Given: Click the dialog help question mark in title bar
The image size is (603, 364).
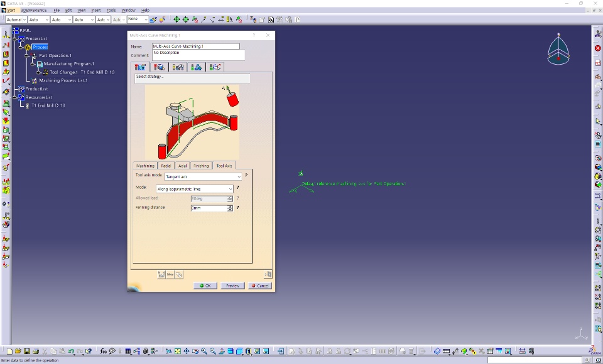Looking at the screenshot, I should [254, 35].
